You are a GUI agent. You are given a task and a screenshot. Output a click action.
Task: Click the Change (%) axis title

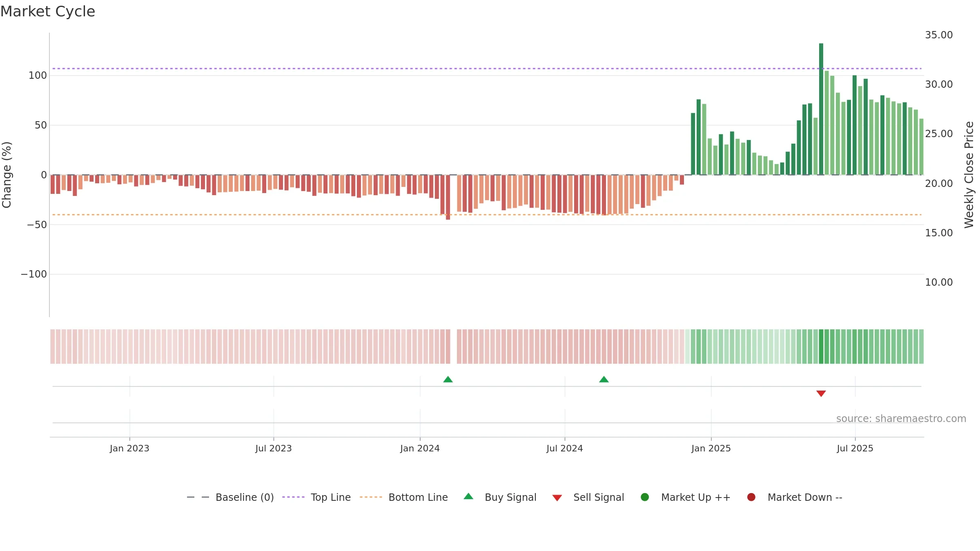(7, 175)
